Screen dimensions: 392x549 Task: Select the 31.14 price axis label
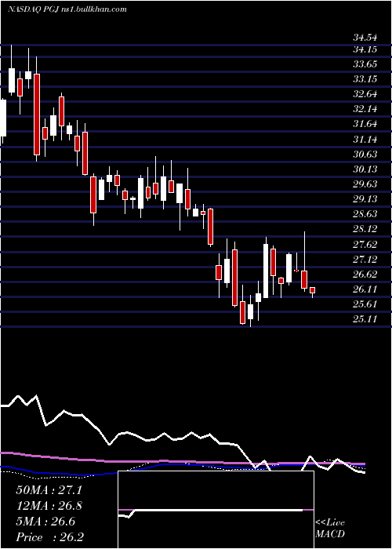point(365,140)
